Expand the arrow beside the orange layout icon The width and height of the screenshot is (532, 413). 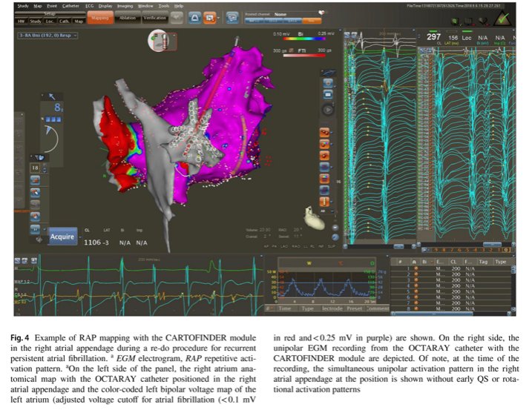(x=218, y=18)
